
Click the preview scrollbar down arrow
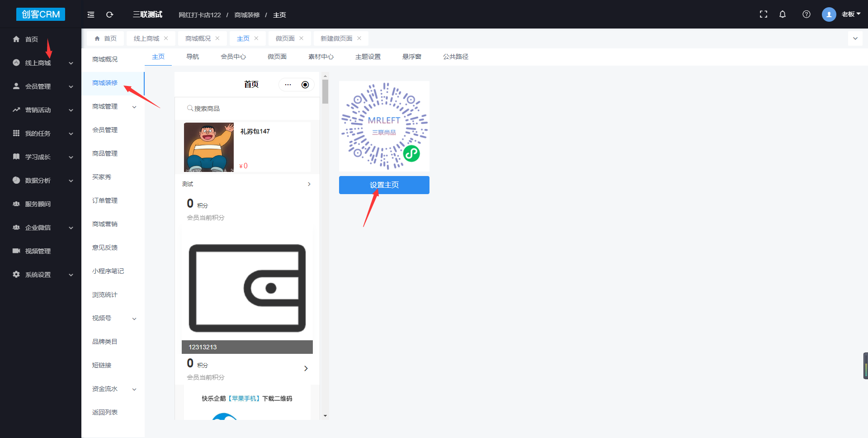[x=325, y=416]
